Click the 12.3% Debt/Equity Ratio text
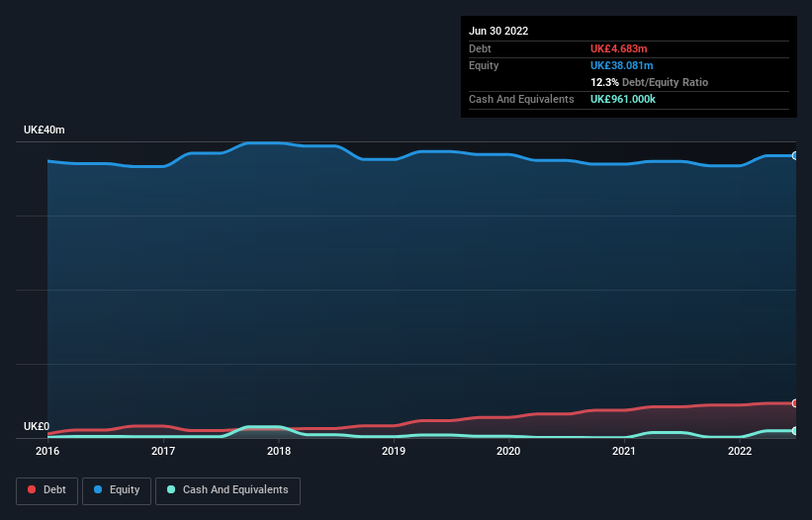Screen dimensions: 812x520 click(650, 82)
